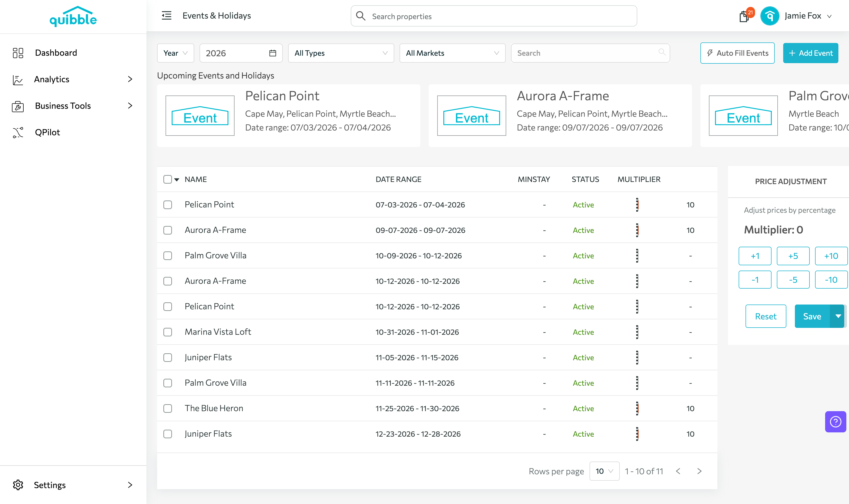Check the Juniper Flats 12-23-2026 row checkbox

tap(168, 434)
